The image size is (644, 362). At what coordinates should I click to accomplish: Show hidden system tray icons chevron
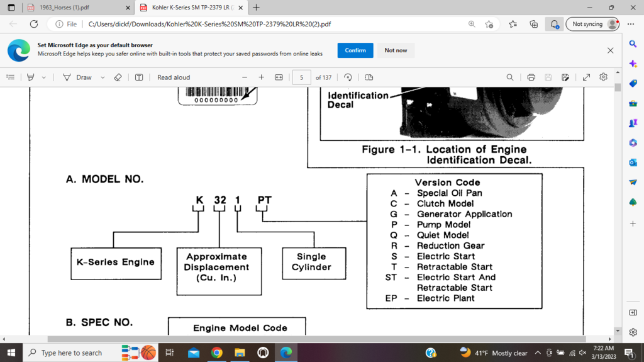tap(538, 353)
